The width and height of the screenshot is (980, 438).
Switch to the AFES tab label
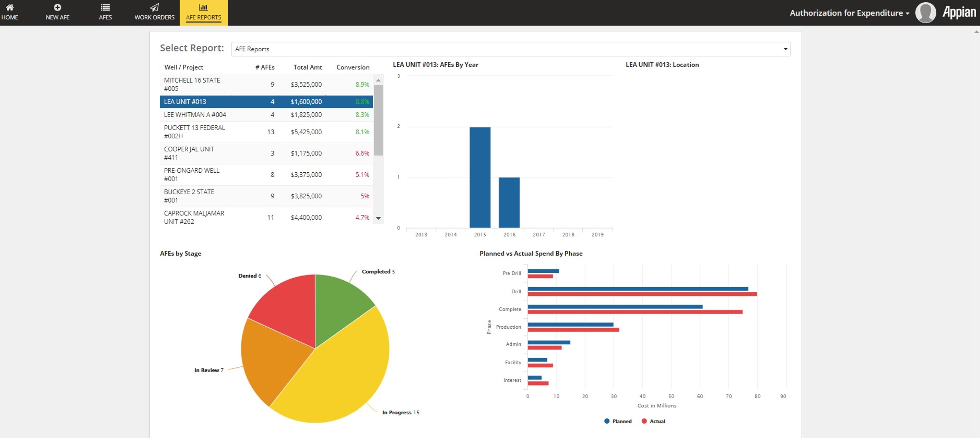tap(105, 18)
